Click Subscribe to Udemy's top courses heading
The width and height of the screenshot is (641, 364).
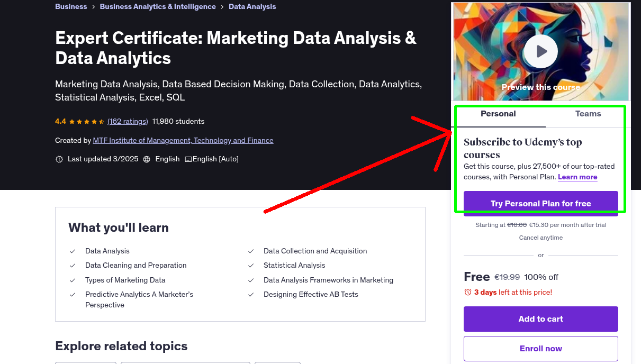523,149
